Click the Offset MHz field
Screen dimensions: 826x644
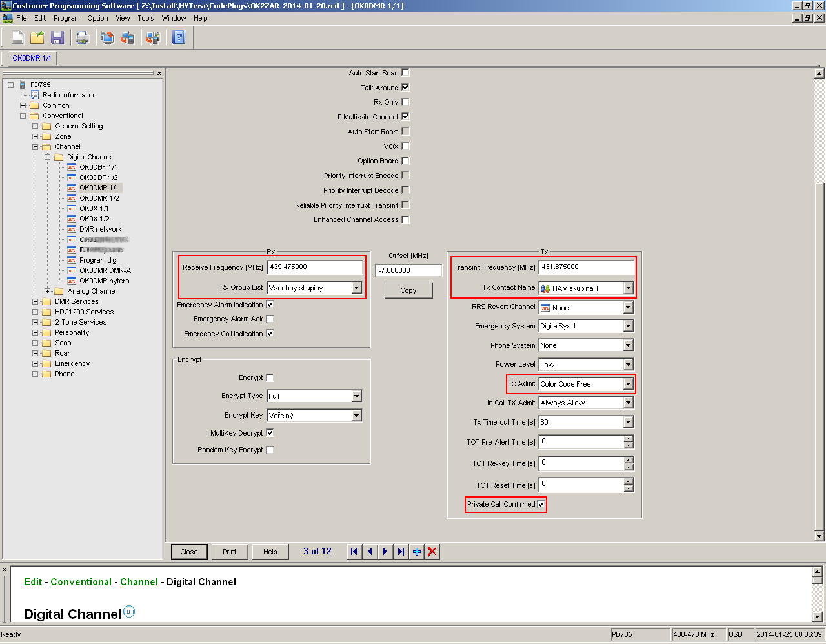point(408,270)
